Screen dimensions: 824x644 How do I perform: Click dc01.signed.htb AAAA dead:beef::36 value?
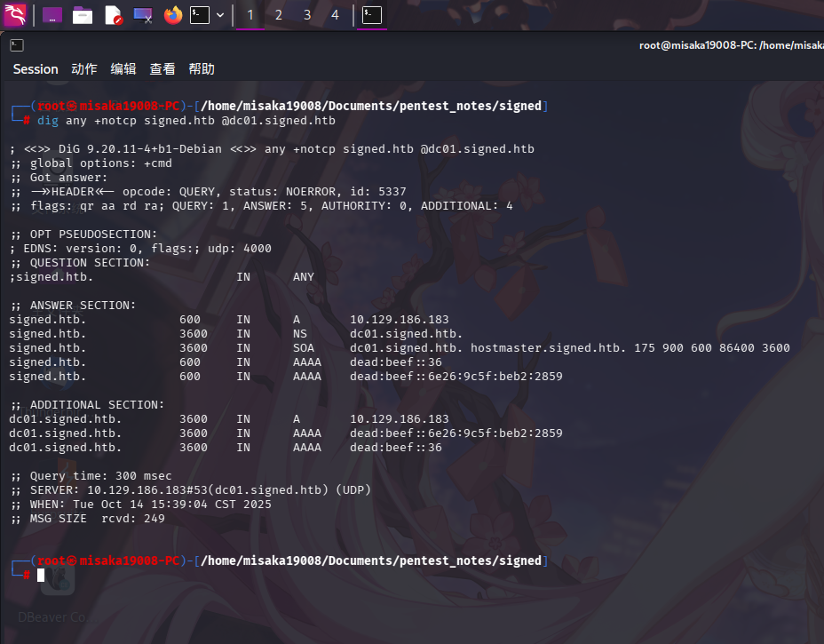point(396,448)
